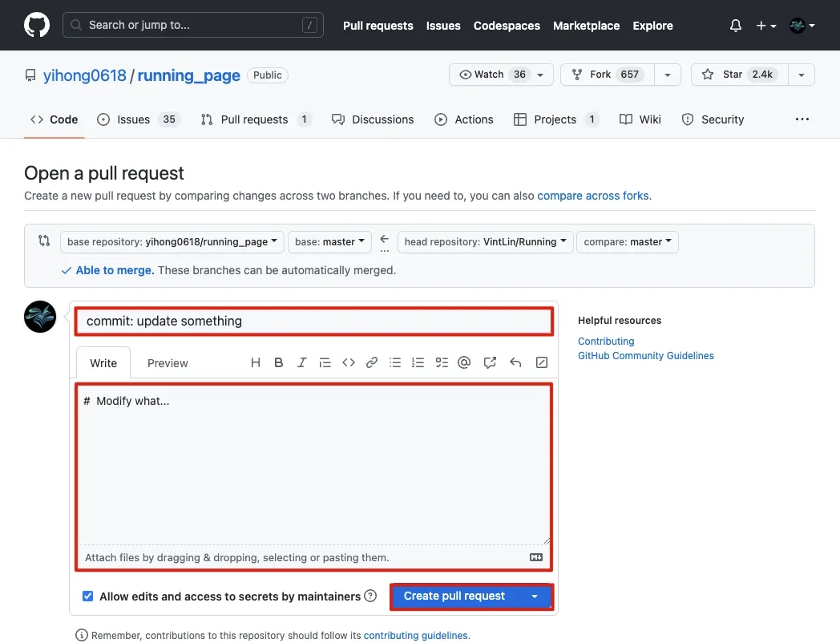
Task: Fork the running_page repository
Action: [x=608, y=75]
